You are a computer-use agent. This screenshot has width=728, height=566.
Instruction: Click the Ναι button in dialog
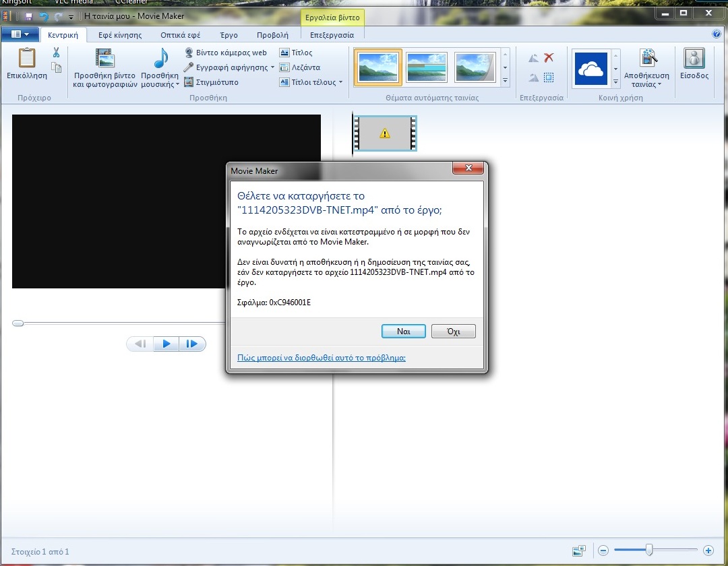[x=404, y=332]
